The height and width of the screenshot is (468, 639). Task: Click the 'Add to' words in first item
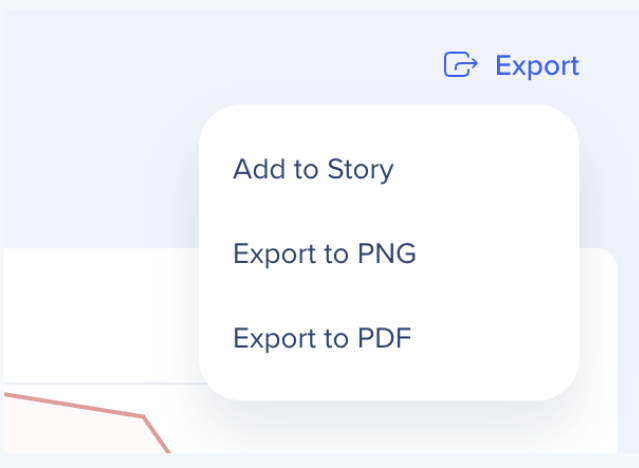click(275, 169)
